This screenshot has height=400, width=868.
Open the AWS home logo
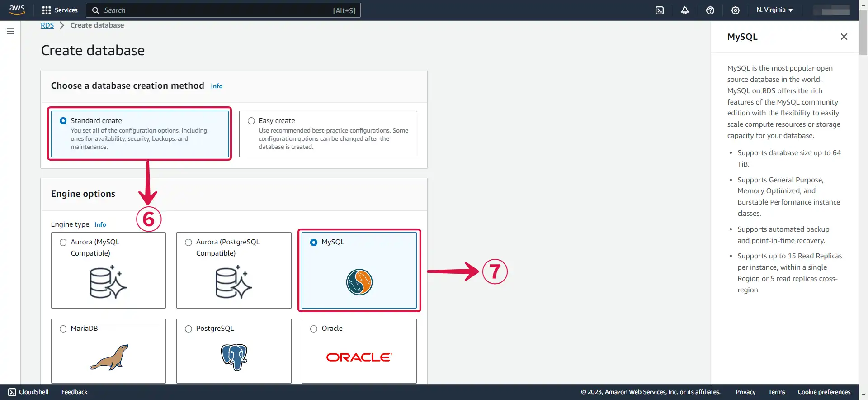17,10
